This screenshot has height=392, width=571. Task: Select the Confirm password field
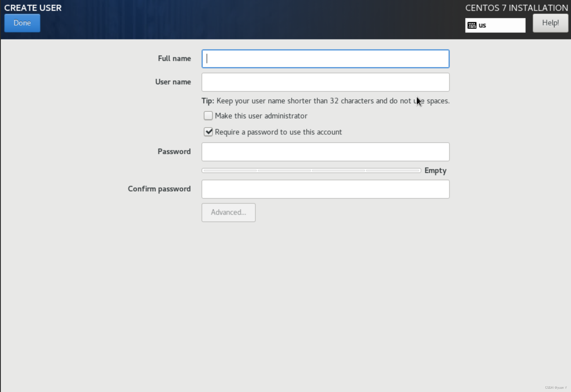click(325, 189)
